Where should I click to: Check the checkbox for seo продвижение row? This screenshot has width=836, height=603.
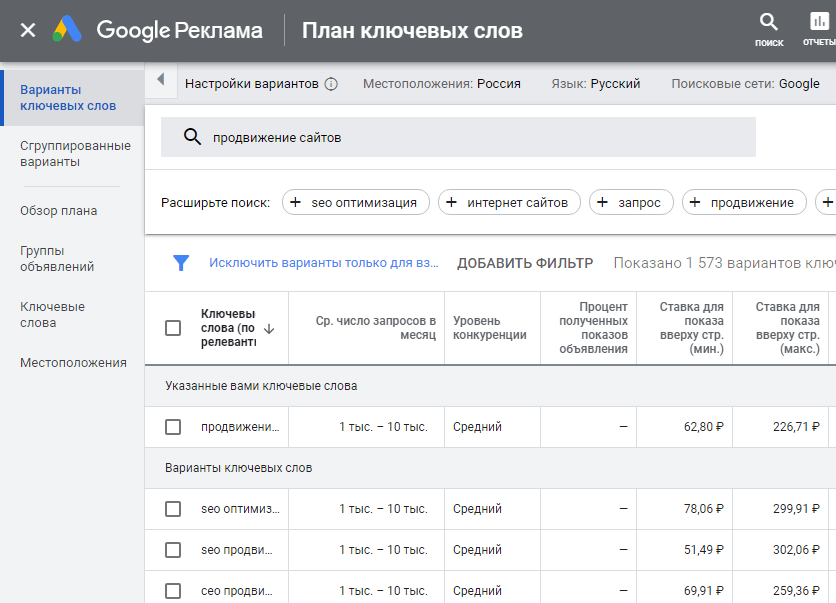[x=176, y=549]
